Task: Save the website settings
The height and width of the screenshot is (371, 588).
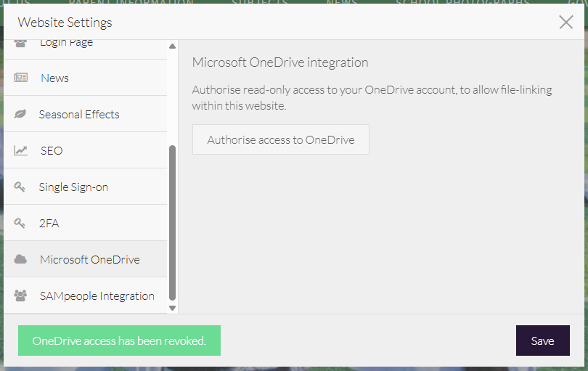Action: point(542,341)
